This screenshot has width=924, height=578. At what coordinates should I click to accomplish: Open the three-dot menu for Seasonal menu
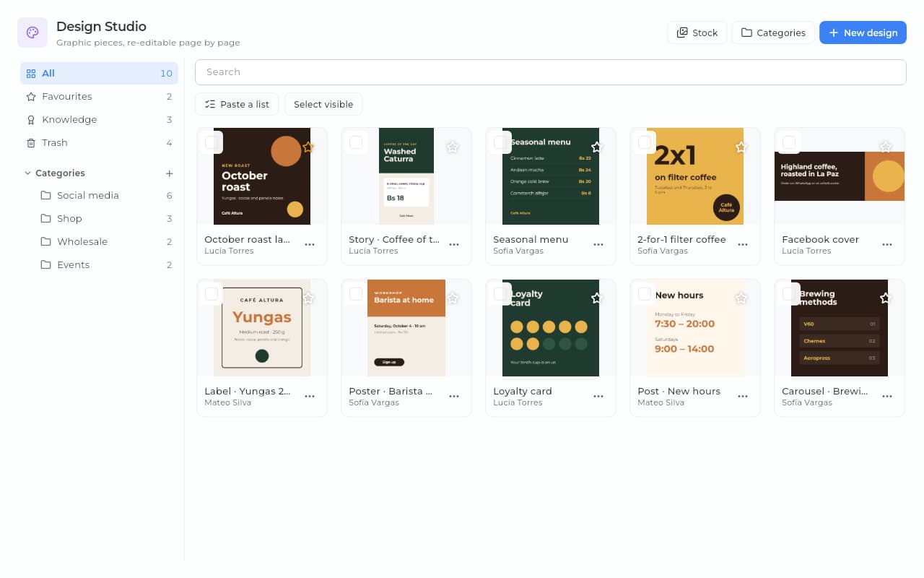[x=598, y=245]
